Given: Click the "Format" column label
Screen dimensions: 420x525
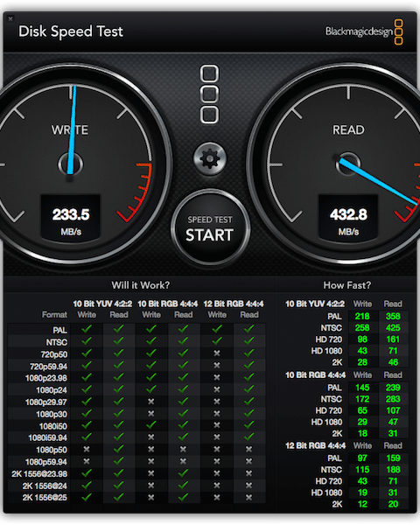Looking at the screenshot, I should pyautogui.click(x=54, y=315).
